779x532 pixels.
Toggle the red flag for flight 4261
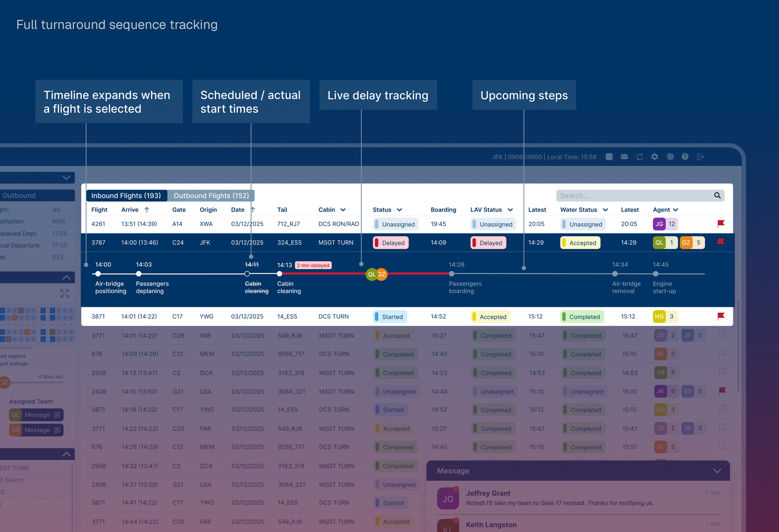pos(721,224)
